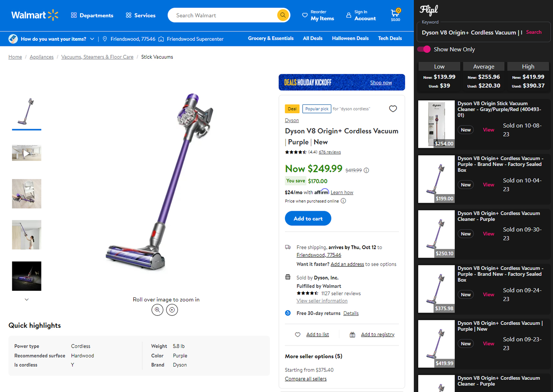View Dyson V8 Origin Stick Vacuum $254.00 listing

coord(488,130)
